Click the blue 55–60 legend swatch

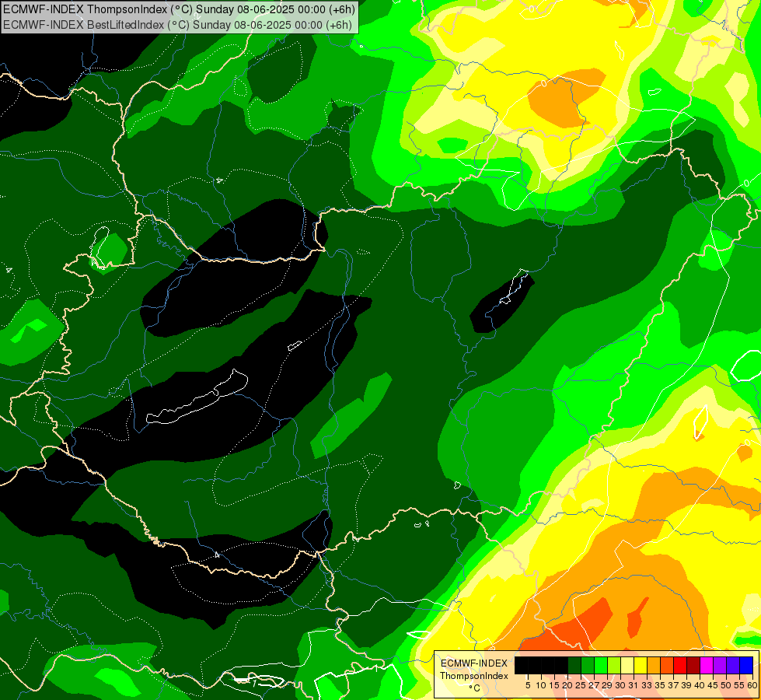pos(746,665)
